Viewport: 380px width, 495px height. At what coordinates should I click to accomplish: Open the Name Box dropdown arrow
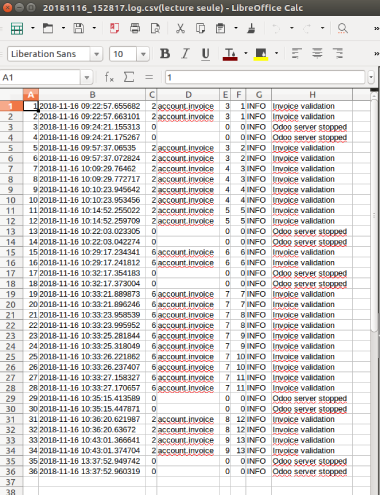coord(87,78)
